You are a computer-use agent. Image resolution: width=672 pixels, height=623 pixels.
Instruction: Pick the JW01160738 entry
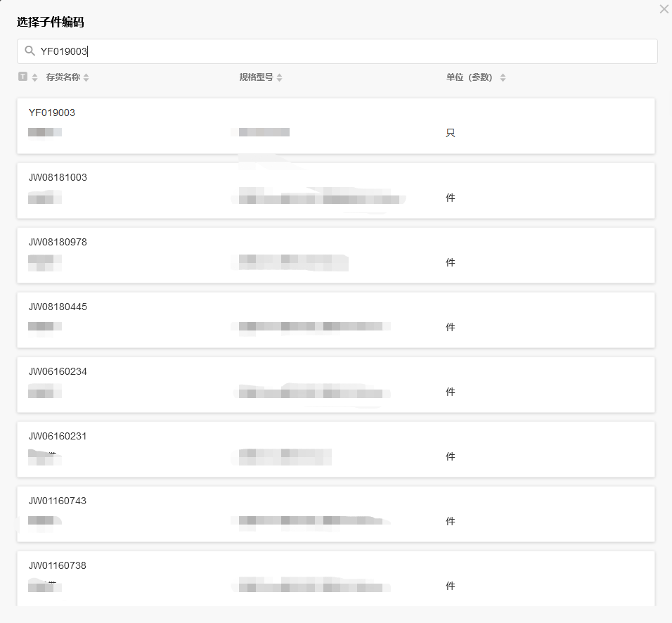(336, 579)
